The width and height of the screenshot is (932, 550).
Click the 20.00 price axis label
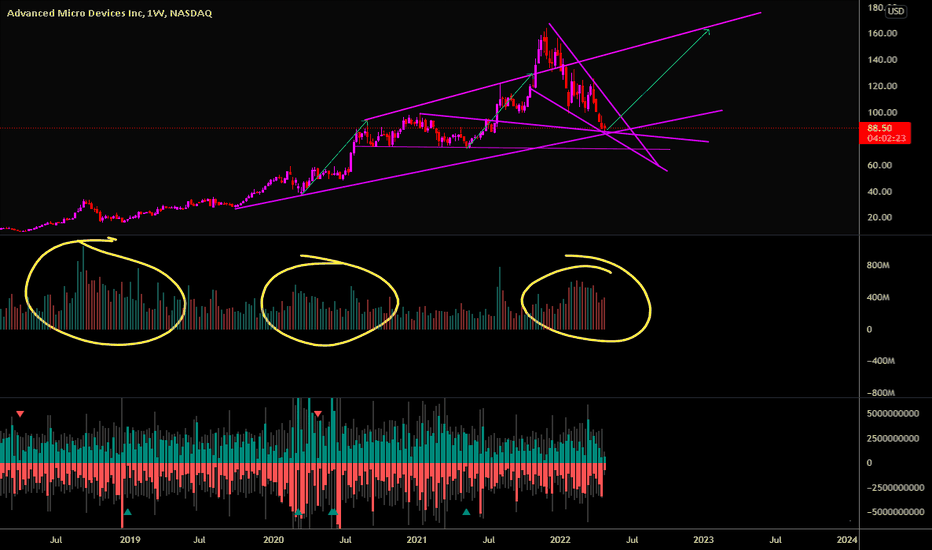(x=880, y=218)
